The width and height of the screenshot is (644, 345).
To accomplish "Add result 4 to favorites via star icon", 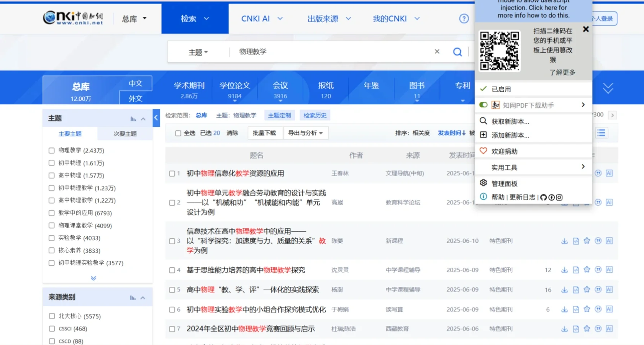I will 587,270.
